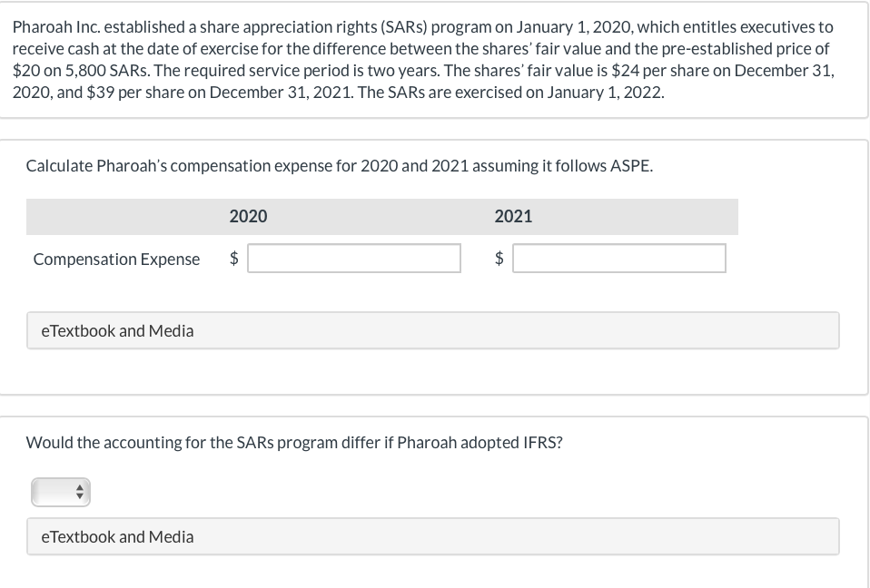Click the down arrow on the answer dropdown
Viewport: 870px width, 588px height.
click(x=81, y=496)
